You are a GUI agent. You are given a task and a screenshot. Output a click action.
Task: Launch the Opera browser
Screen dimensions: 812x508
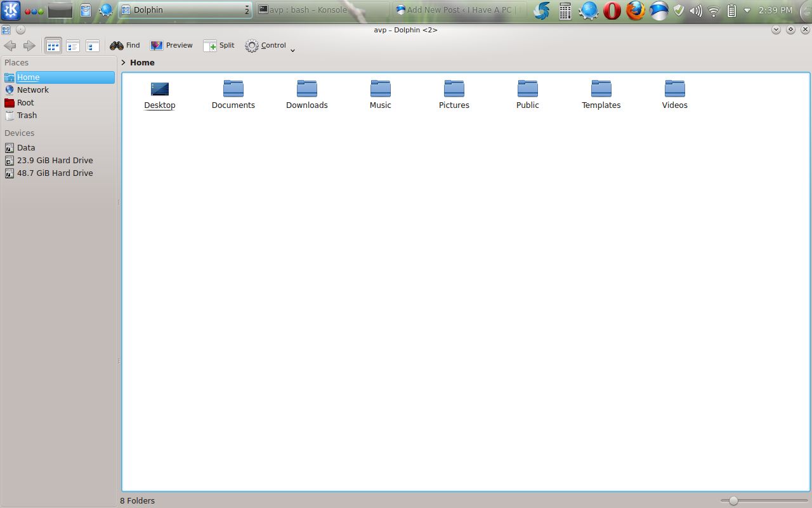(x=612, y=10)
